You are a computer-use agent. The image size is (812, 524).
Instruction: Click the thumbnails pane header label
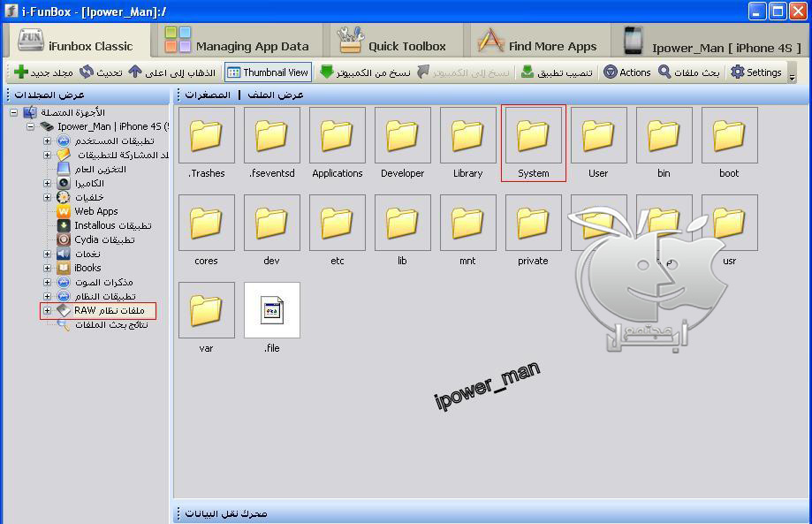tap(208, 95)
